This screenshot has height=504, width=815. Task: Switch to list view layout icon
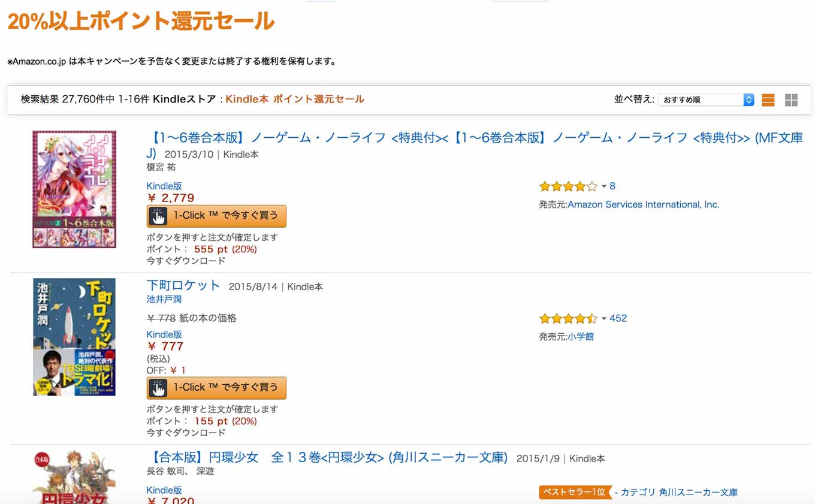[x=768, y=100]
